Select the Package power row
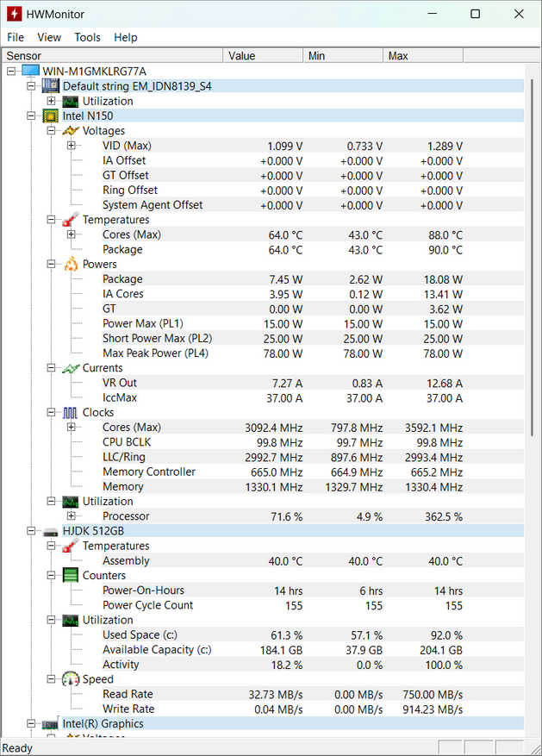 point(122,279)
